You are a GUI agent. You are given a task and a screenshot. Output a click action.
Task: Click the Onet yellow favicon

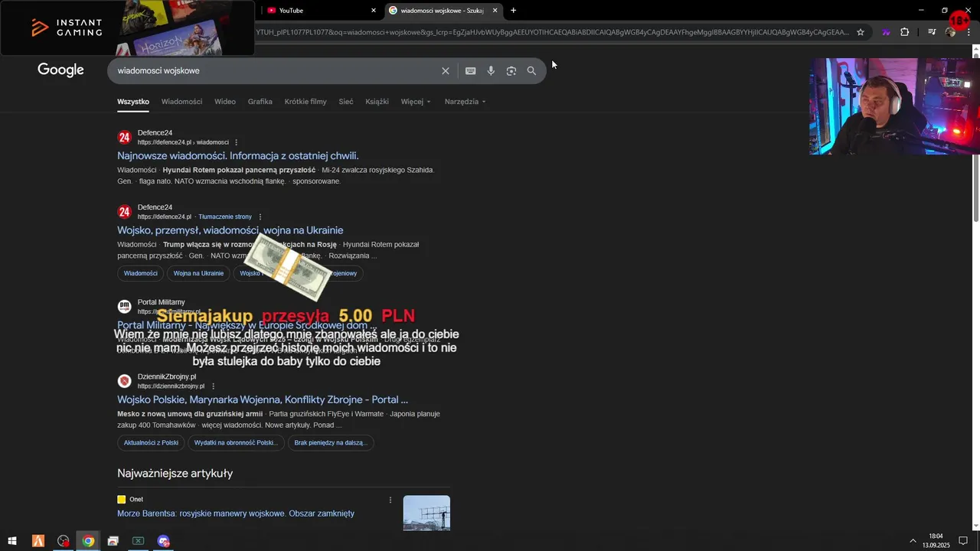coord(121,500)
